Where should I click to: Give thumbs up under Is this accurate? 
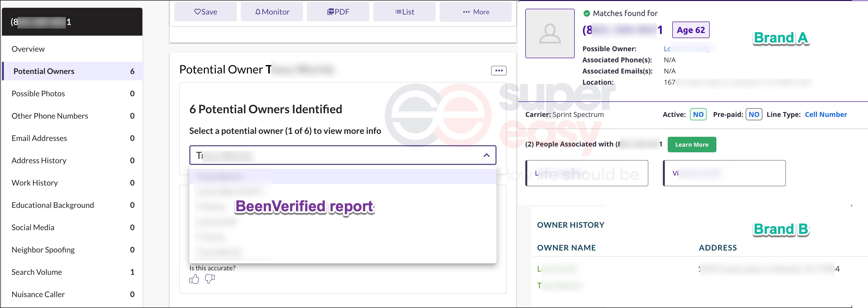(x=194, y=279)
